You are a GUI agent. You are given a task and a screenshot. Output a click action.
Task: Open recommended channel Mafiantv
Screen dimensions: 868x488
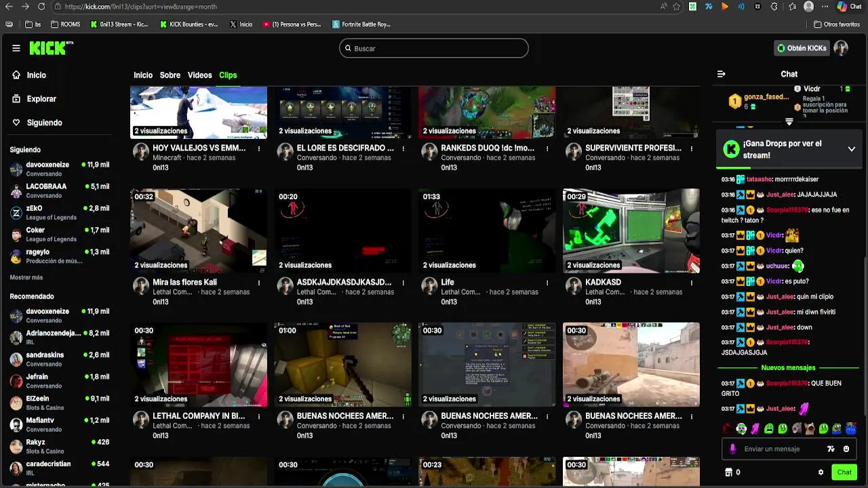tap(60, 424)
